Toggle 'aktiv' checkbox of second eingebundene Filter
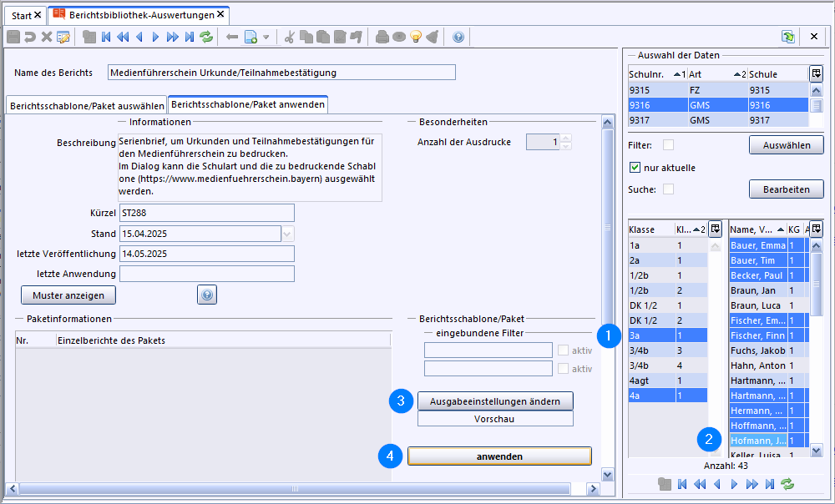Image resolution: width=835 pixels, height=504 pixels. pyautogui.click(x=563, y=368)
